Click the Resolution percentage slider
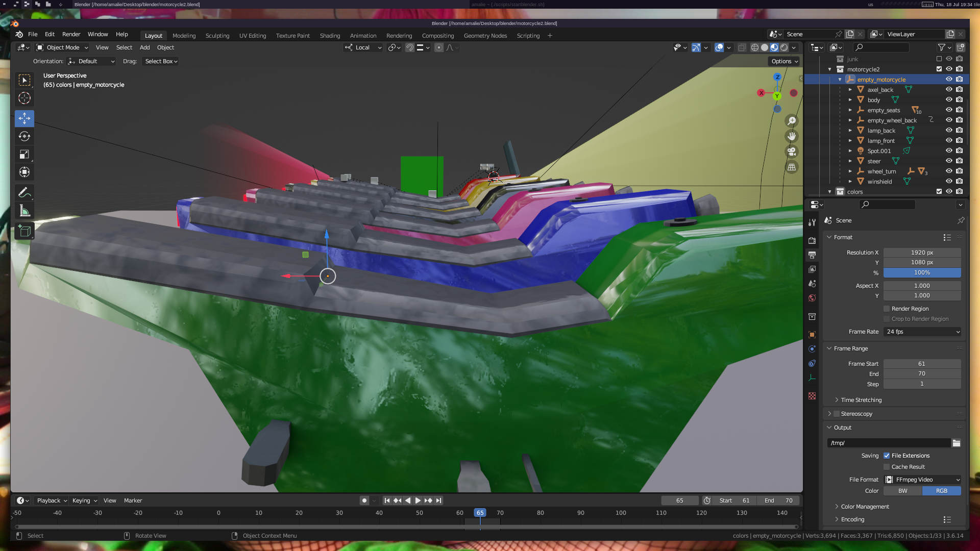 922,272
